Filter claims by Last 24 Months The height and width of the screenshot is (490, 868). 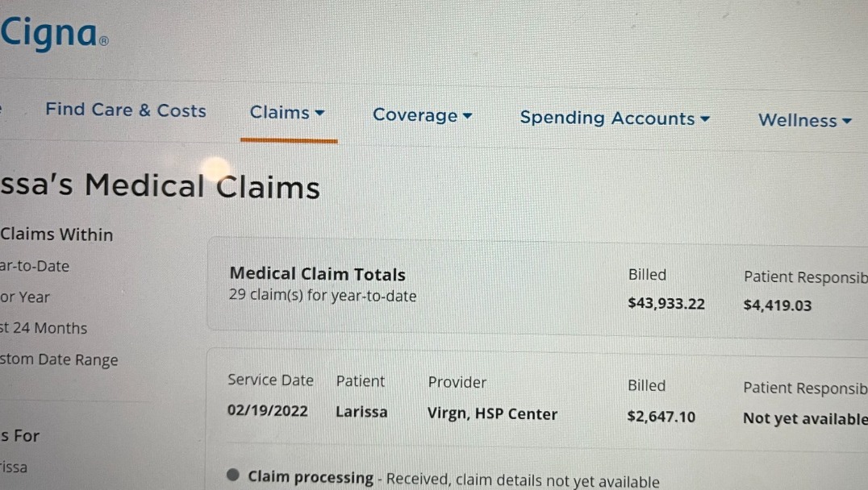tap(44, 328)
